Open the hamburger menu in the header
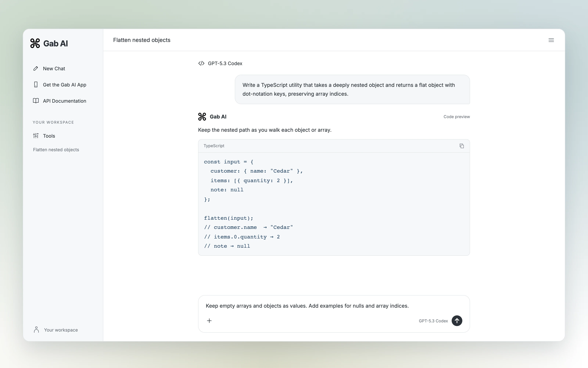The width and height of the screenshot is (588, 368). pos(551,40)
